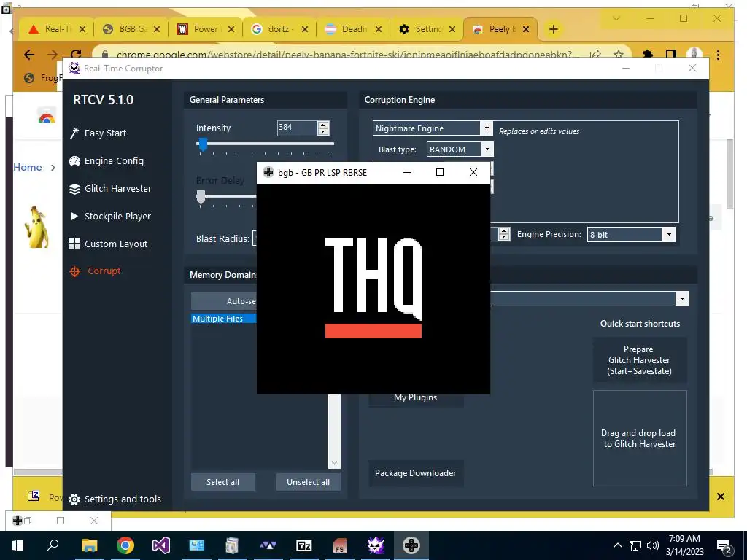Click the red Corrupt button
The height and width of the screenshot is (560, 747).
(96, 271)
